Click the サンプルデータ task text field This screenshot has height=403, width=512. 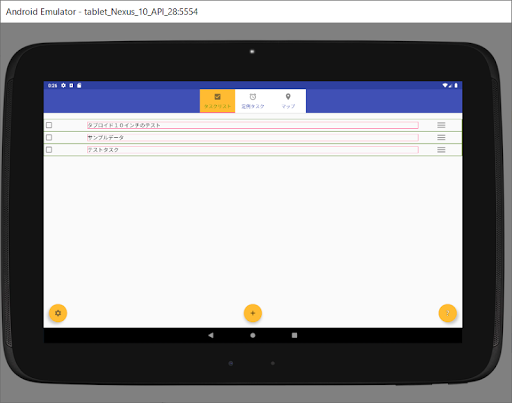[x=253, y=137]
